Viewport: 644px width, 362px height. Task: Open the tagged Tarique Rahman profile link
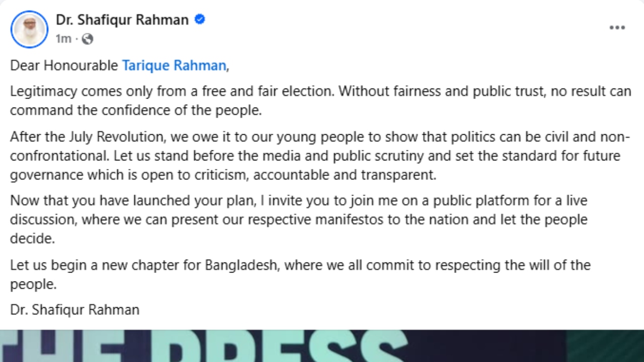coord(174,66)
